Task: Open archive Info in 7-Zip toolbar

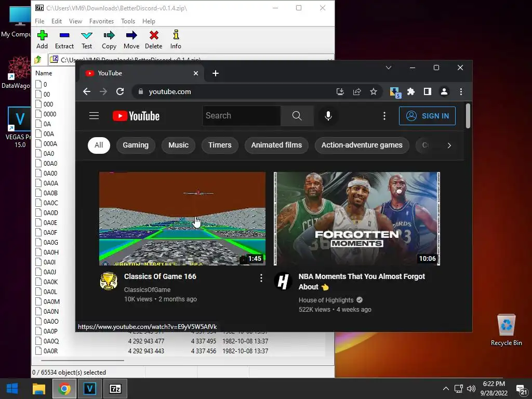Action: click(176, 39)
